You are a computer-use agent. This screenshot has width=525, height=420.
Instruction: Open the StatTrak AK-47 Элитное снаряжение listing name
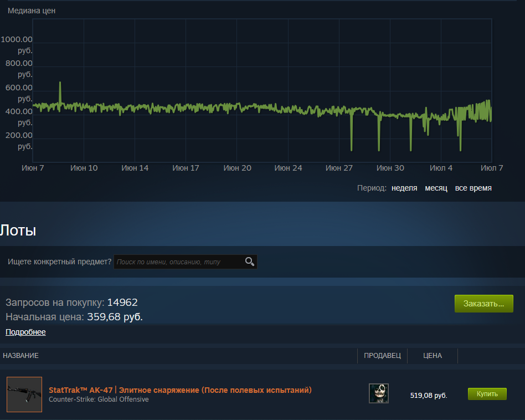pyautogui.click(x=180, y=390)
